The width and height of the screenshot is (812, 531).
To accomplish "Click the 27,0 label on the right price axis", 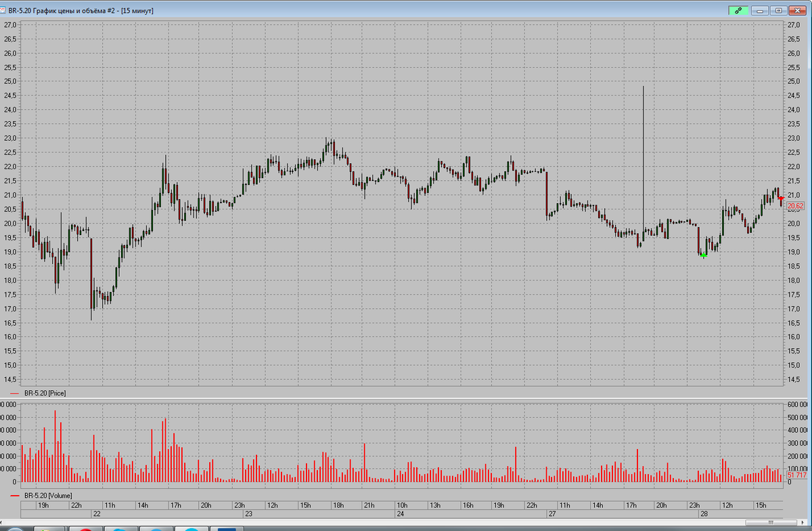I will pos(794,25).
